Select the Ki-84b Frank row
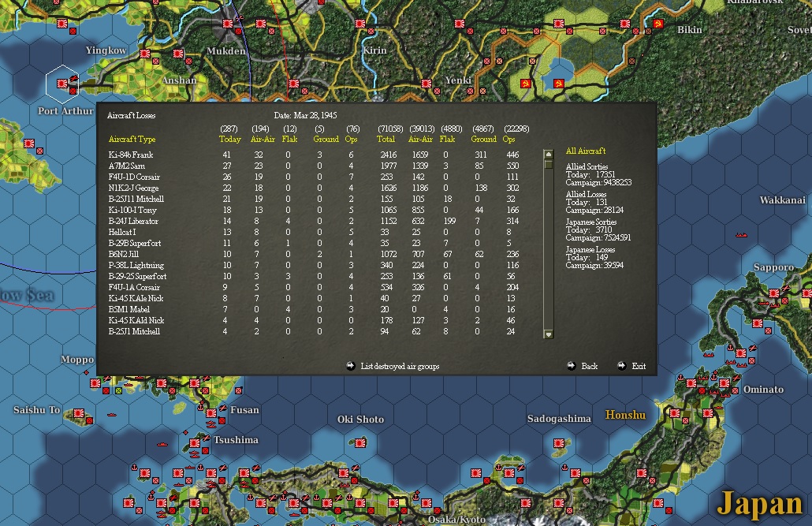The image size is (812, 526). pyautogui.click(x=313, y=155)
